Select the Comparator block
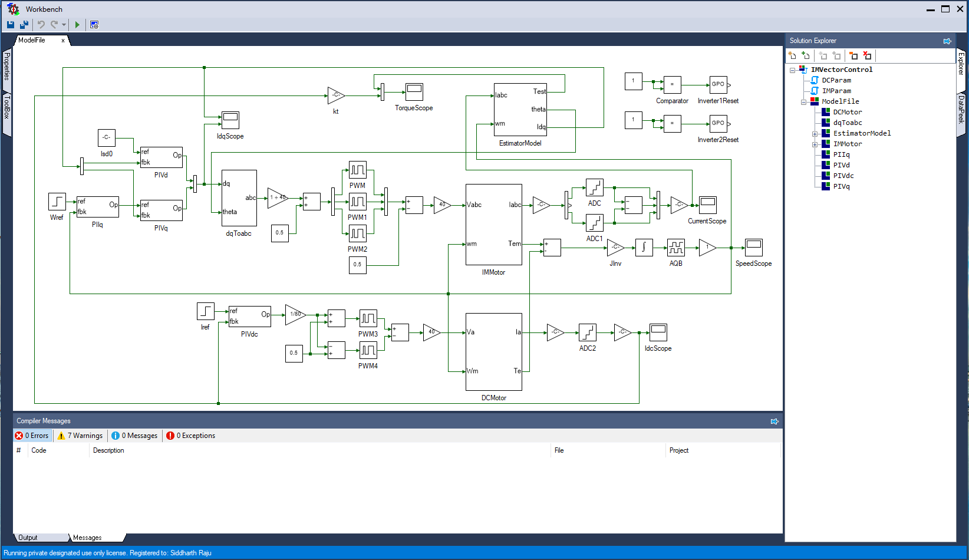The height and width of the screenshot is (560, 969). click(673, 85)
